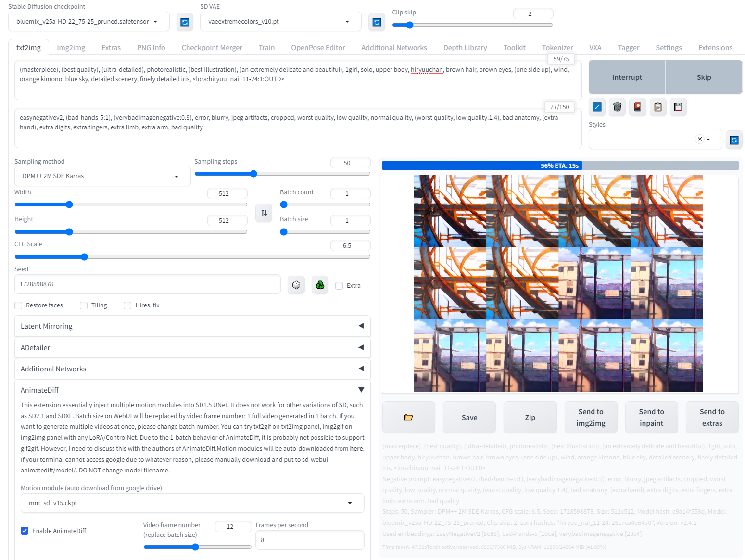
Task: Collapse the AnimateDiff section
Action: [361, 390]
